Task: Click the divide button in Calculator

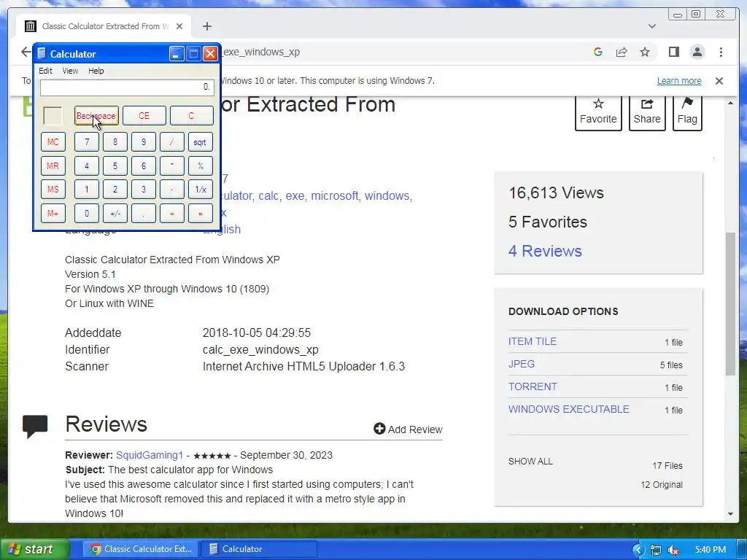Action: (x=172, y=142)
